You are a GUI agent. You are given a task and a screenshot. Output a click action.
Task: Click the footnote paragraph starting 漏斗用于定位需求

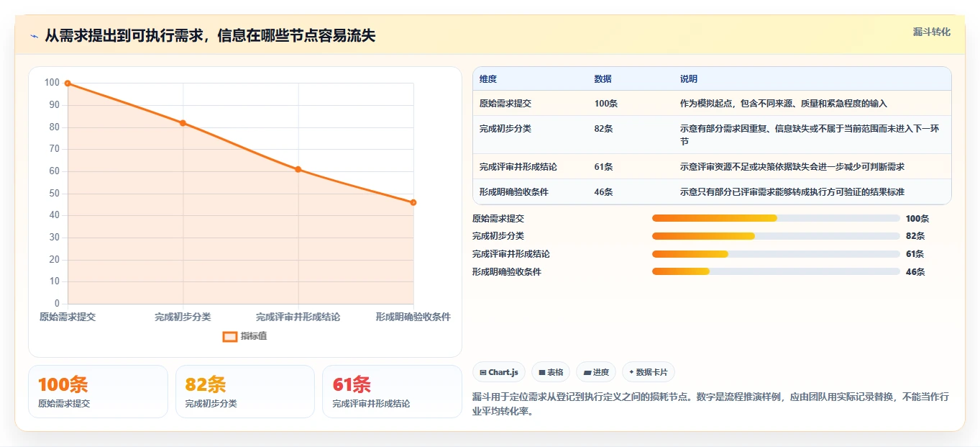click(710, 405)
